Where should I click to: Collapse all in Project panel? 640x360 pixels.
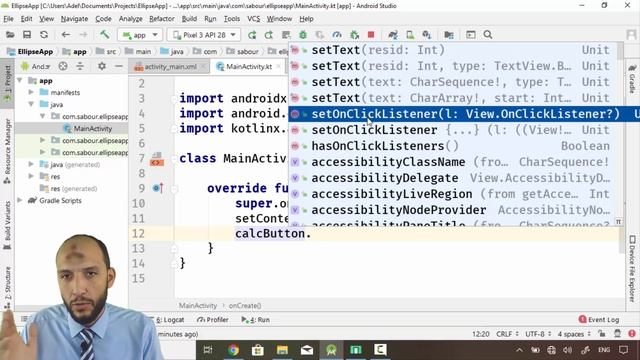tap(80, 66)
